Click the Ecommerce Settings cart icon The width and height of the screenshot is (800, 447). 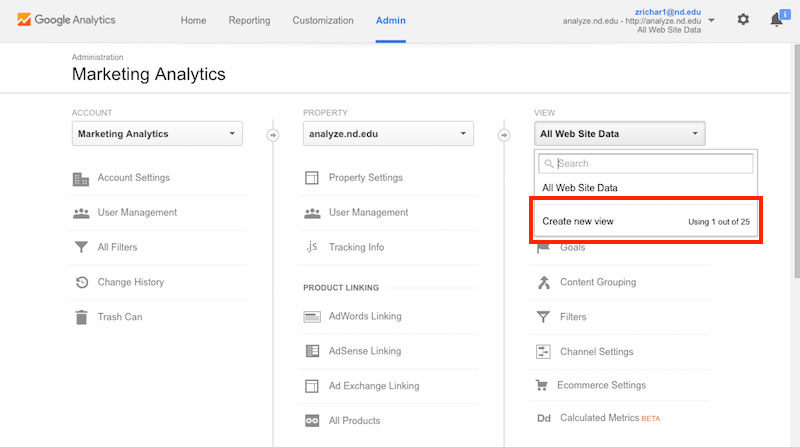click(542, 385)
